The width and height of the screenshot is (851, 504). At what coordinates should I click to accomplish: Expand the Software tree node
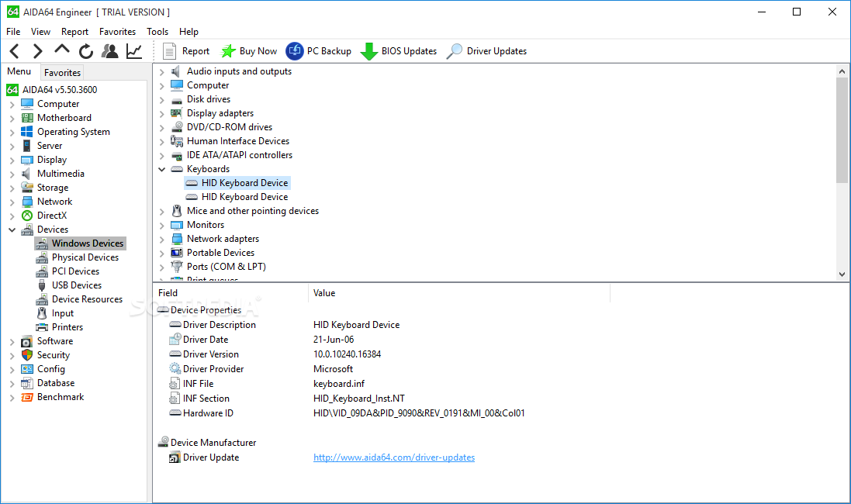(12, 342)
